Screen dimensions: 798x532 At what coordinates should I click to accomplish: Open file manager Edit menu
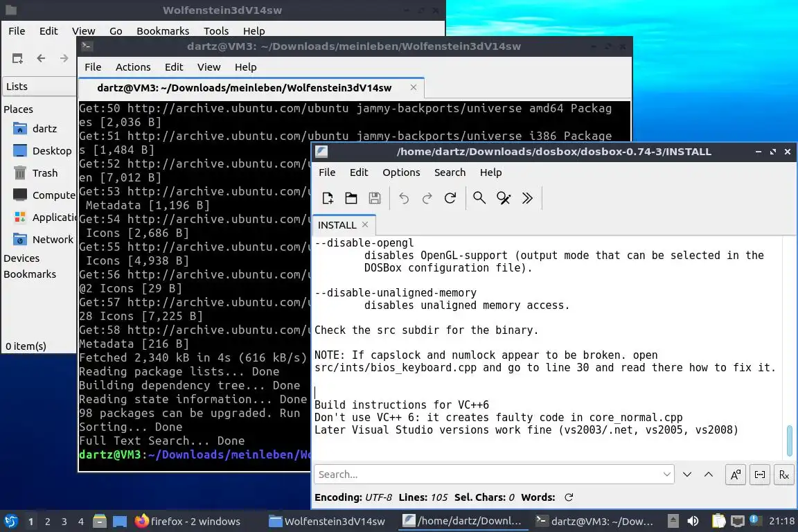coord(48,31)
